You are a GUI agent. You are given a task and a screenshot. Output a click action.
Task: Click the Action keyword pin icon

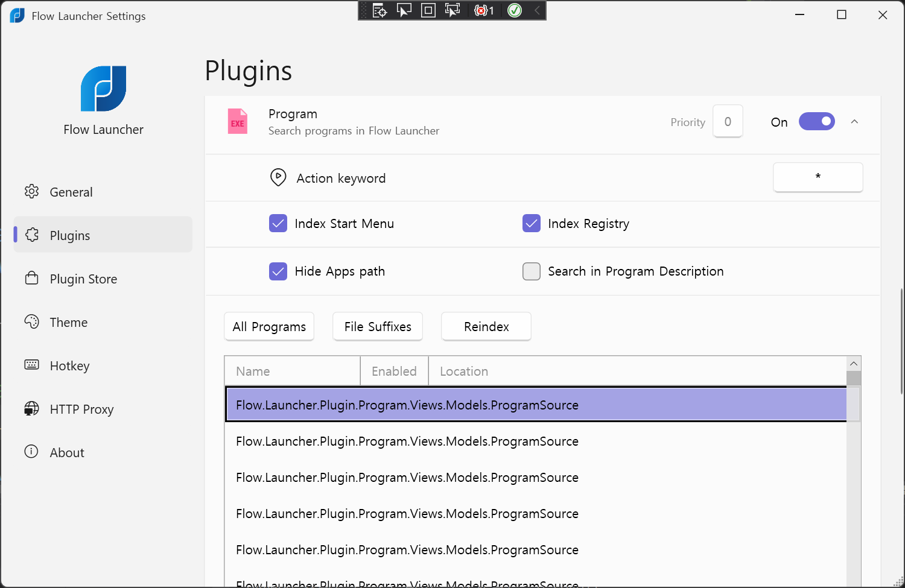278,177
